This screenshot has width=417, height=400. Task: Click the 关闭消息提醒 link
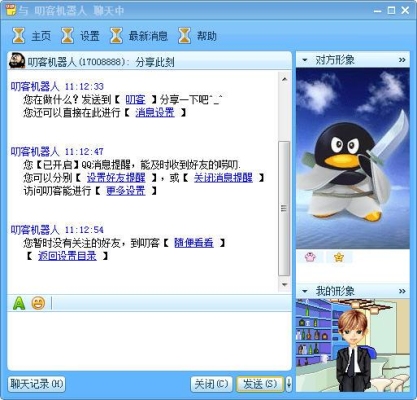(223, 178)
